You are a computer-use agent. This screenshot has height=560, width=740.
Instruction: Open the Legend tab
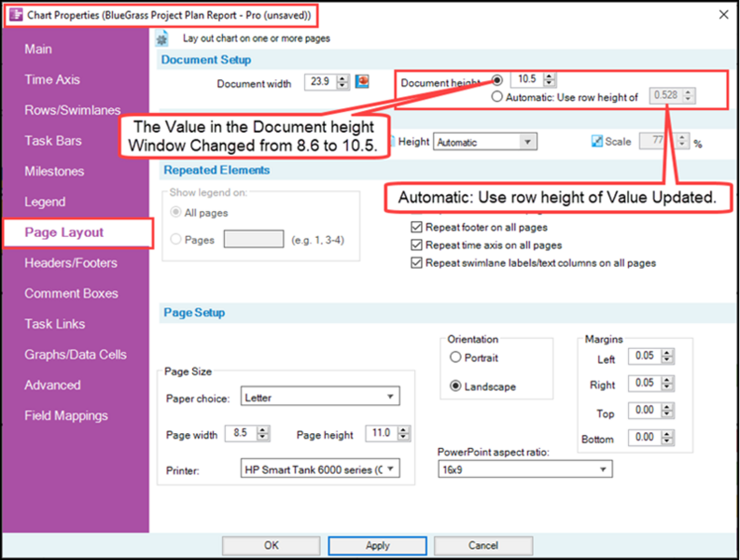pyautogui.click(x=45, y=202)
